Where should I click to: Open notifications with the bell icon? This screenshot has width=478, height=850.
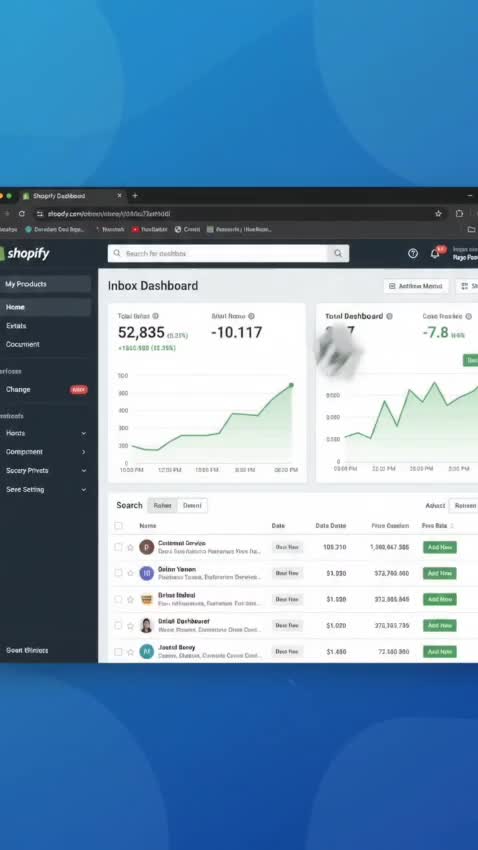pos(435,253)
